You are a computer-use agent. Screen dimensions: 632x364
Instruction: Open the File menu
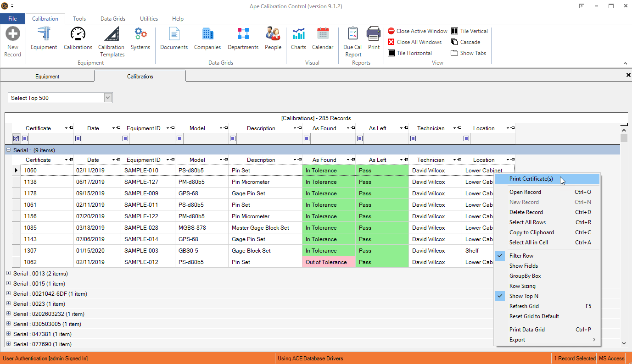point(12,19)
